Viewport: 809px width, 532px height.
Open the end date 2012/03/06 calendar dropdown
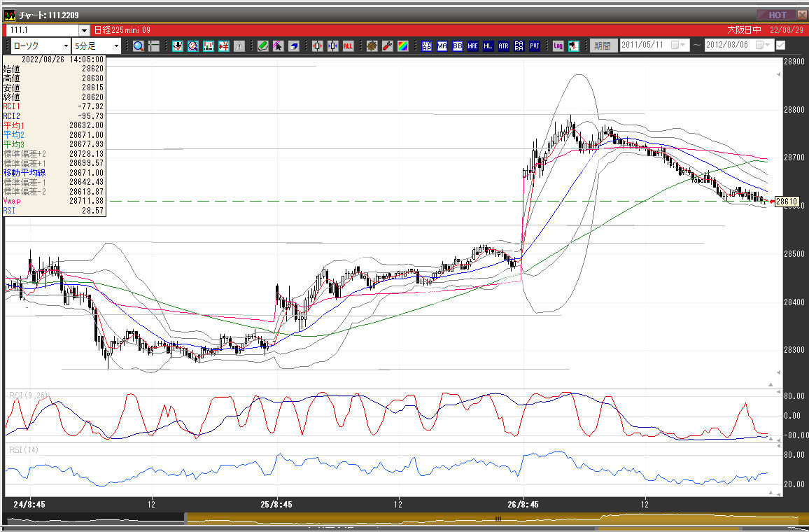(764, 45)
